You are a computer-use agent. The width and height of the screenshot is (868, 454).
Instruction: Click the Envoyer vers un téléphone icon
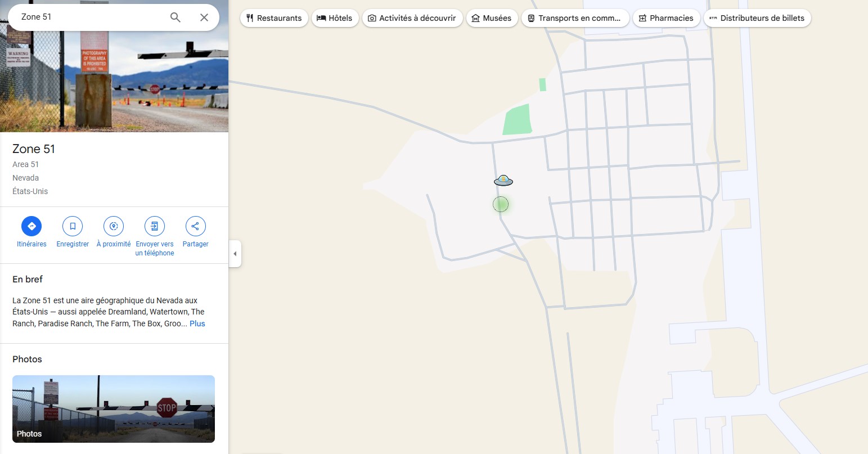[155, 226]
